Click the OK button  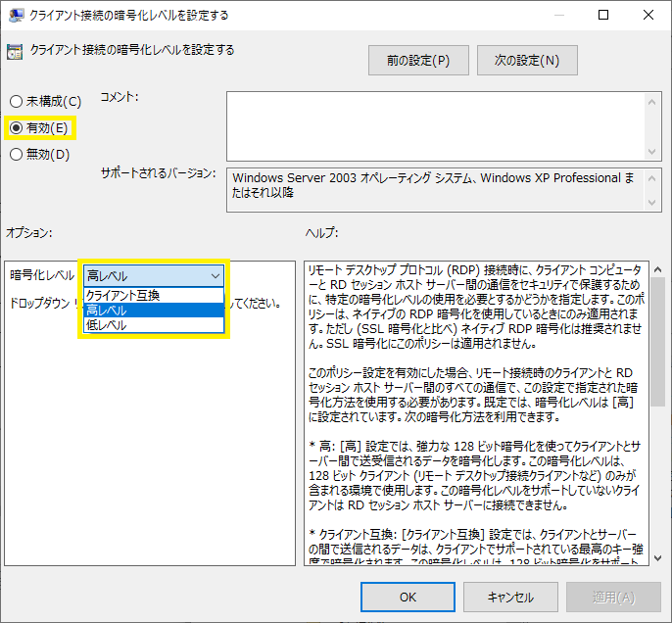408,597
